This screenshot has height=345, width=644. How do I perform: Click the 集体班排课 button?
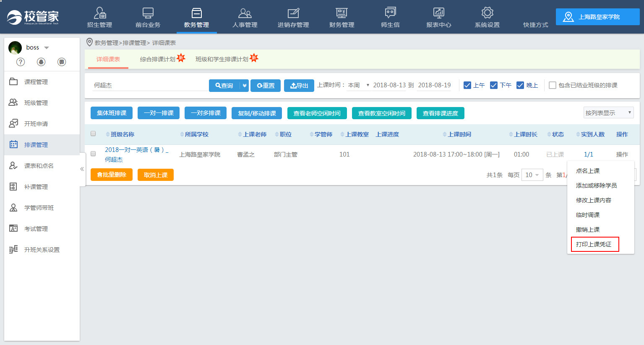point(112,113)
